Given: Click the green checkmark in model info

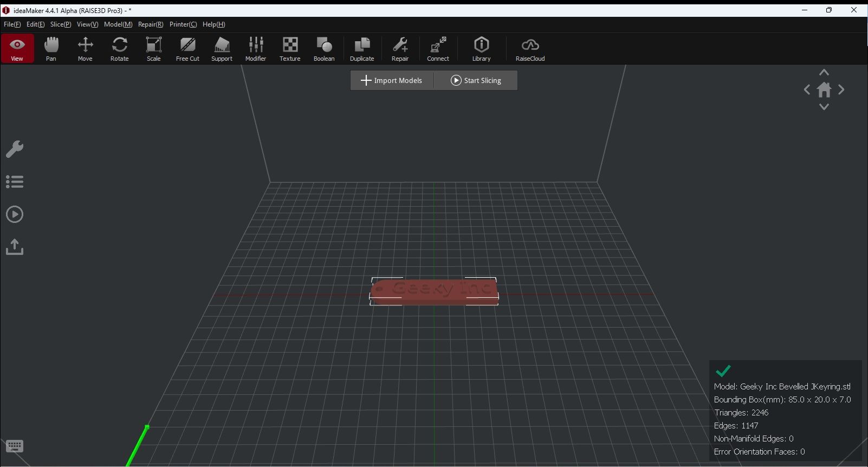Looking at the screenshot, I should 723,371.
